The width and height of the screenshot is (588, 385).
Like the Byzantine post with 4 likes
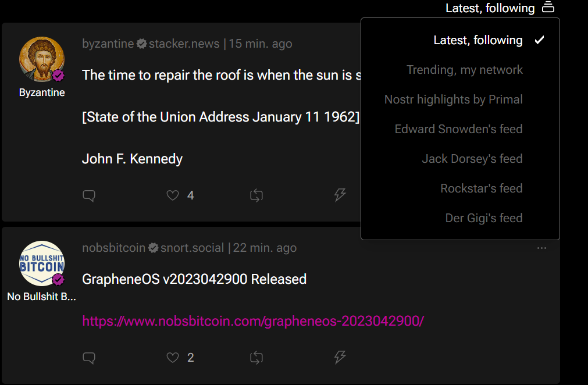tap(173, 195)
